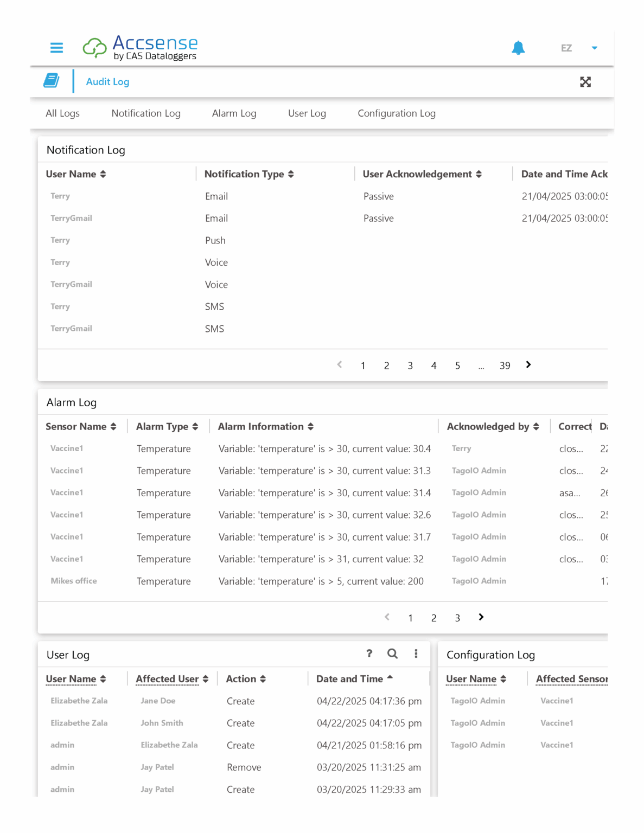Click Elizabethe Zala affected user entry
This screenshot has height=833, width=644.
[x=169, y=745]
